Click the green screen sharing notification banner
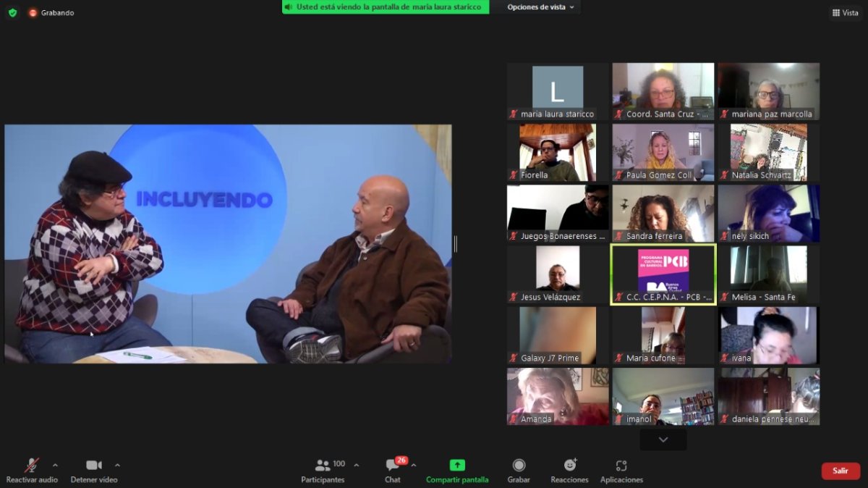This screenshot has height=488, width=868. click(386, 7)
